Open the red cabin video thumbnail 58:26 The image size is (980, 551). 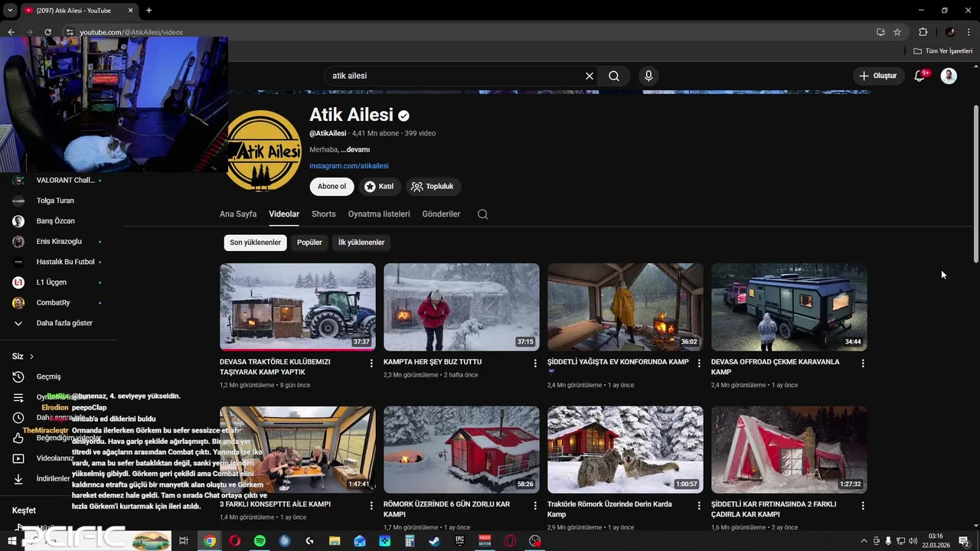[462, 449]
